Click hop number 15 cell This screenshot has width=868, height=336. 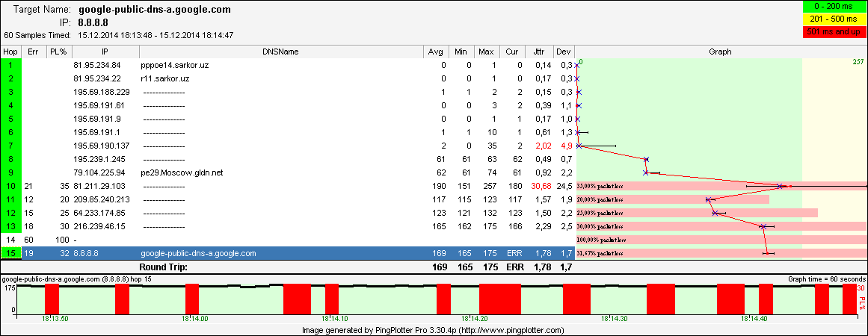click(x=10, y=253)
